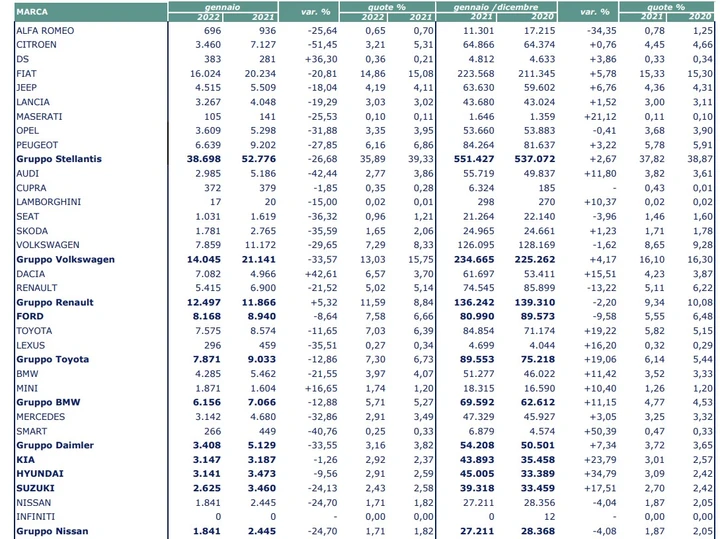The image size is (720, 539).
Task: Click the SMART brand label
Action: pos(32,432)
